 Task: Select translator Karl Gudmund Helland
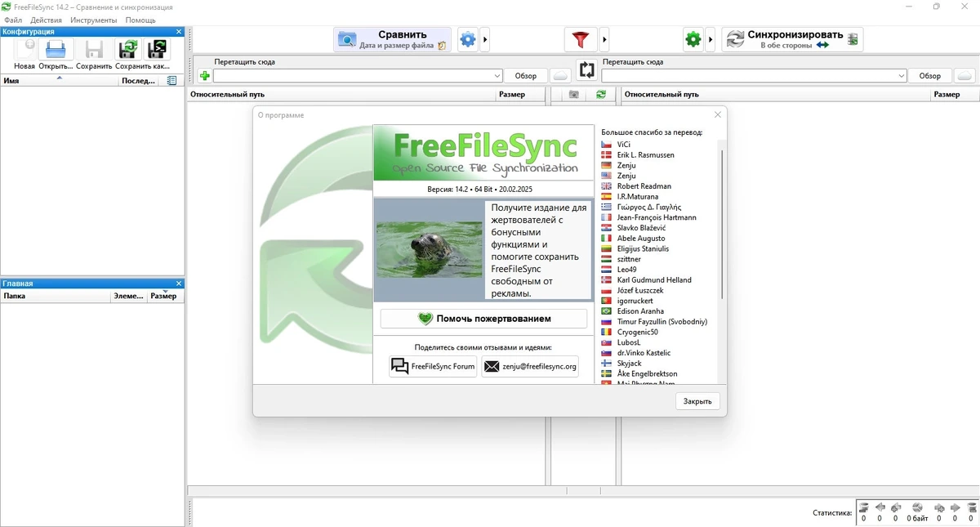654,280
